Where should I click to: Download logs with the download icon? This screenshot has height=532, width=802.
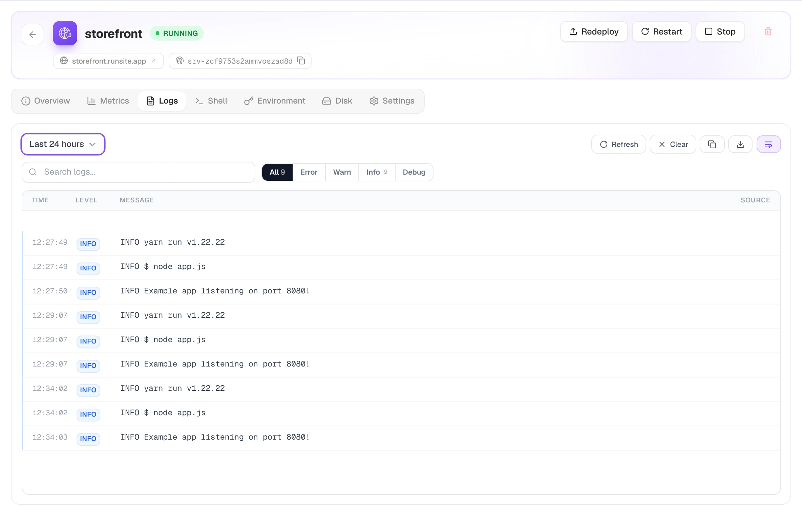click(x=740, y=145)
